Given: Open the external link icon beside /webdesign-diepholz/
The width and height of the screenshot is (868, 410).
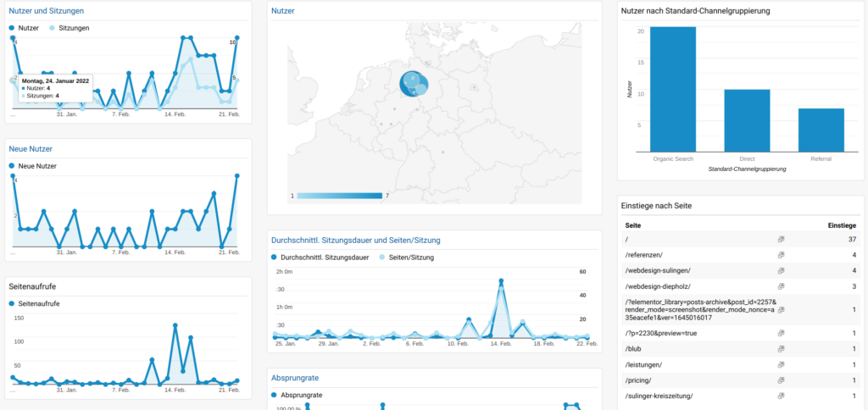Looking at the screenshot, I should tap(781, 286).
